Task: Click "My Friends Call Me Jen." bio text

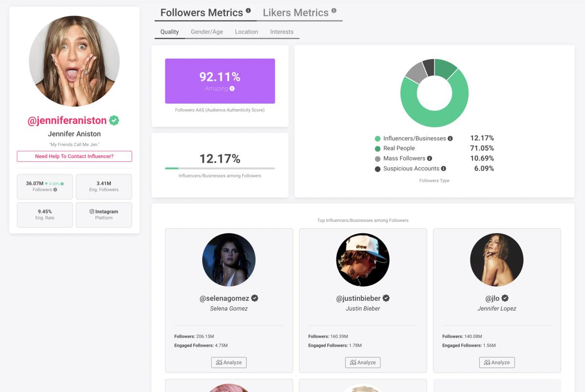Action: (x=75, y=145)
